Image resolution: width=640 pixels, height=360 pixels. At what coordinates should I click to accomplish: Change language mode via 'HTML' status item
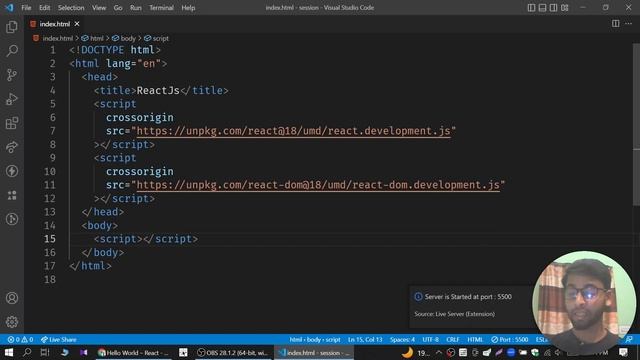tap(475, 340)
